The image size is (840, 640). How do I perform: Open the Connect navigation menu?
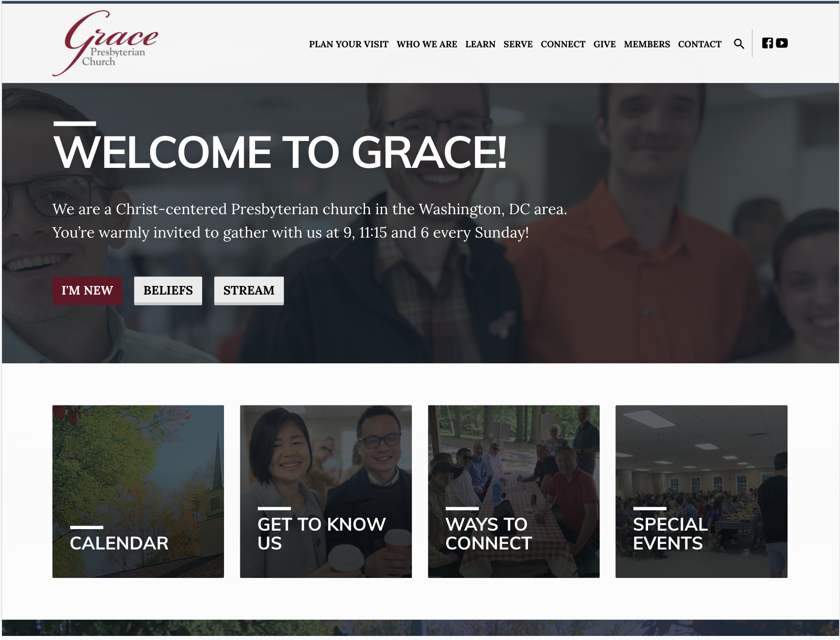(x=563, y=44)
